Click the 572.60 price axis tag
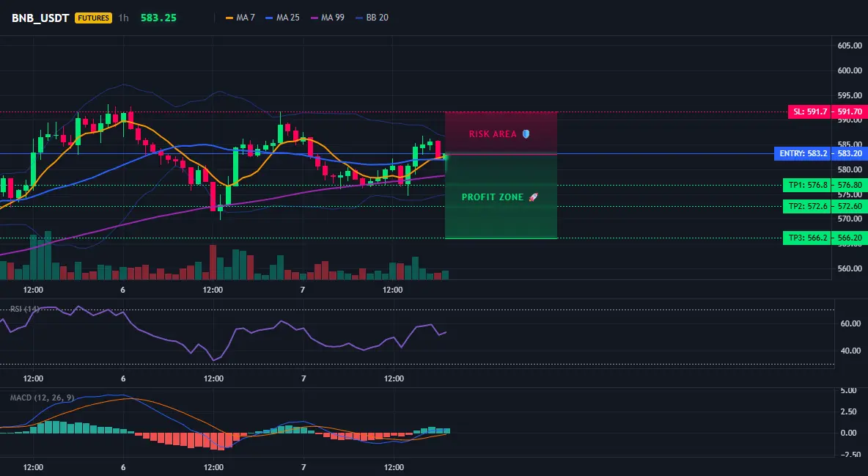This screenshot has width=868, height=476. tap(850, 207)
